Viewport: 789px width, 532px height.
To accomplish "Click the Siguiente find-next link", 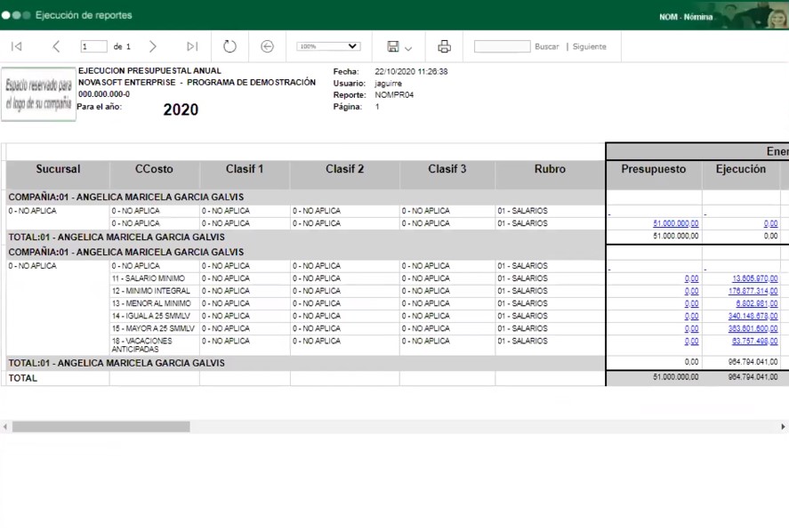I will 589,46.
